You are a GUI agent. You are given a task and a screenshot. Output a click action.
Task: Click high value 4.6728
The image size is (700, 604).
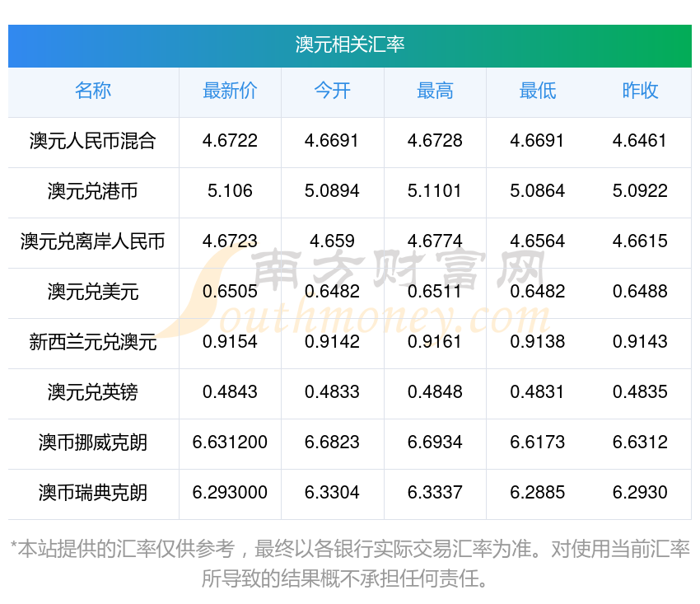coord(435,141)
